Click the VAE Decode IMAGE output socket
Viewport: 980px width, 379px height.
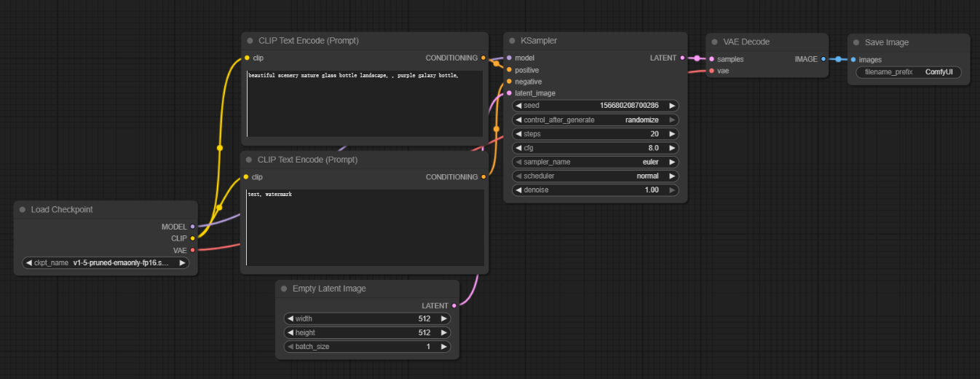pyautogui.click(x=823, y=59)
